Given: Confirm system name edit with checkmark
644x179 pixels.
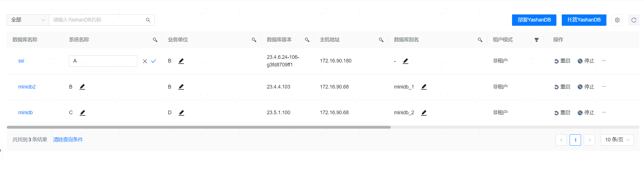Looking at the screenshot, I should [153, 61].
